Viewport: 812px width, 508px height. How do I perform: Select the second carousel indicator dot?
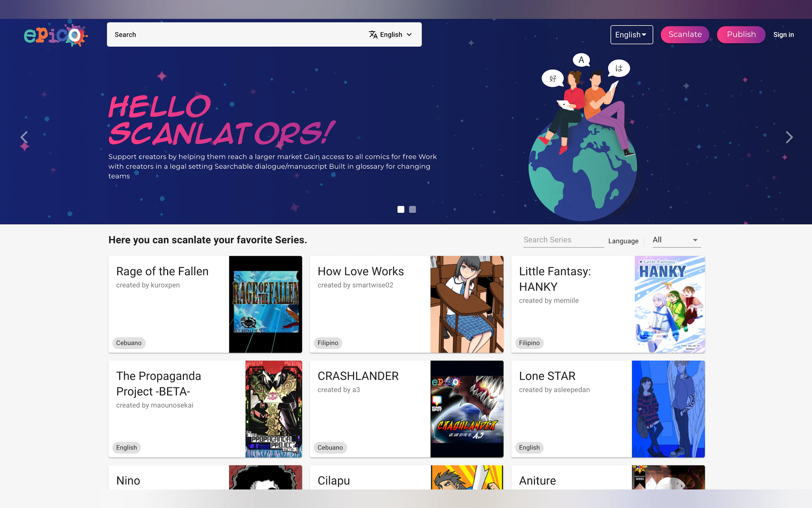pyautogui.click(x=412, y=209)
